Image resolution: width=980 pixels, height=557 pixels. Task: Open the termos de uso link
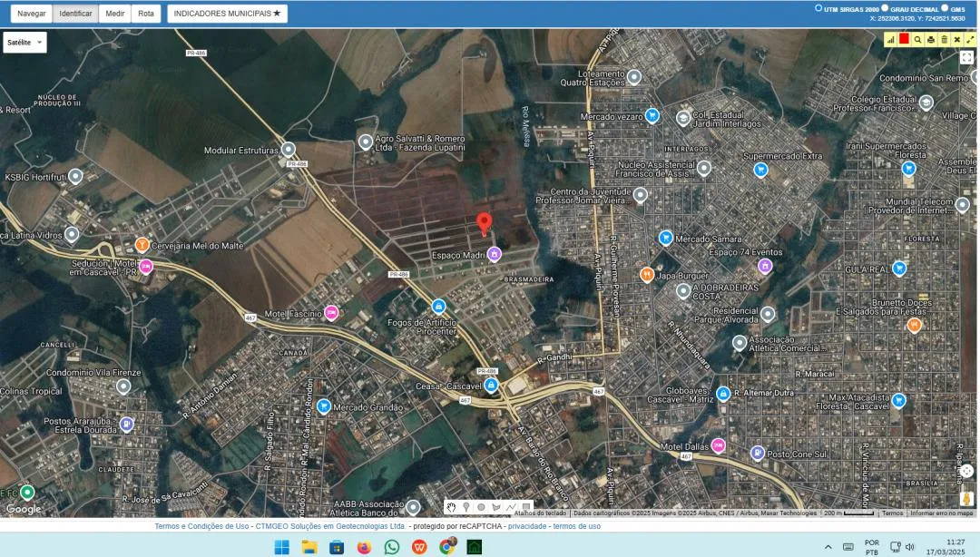coord(576,526)
